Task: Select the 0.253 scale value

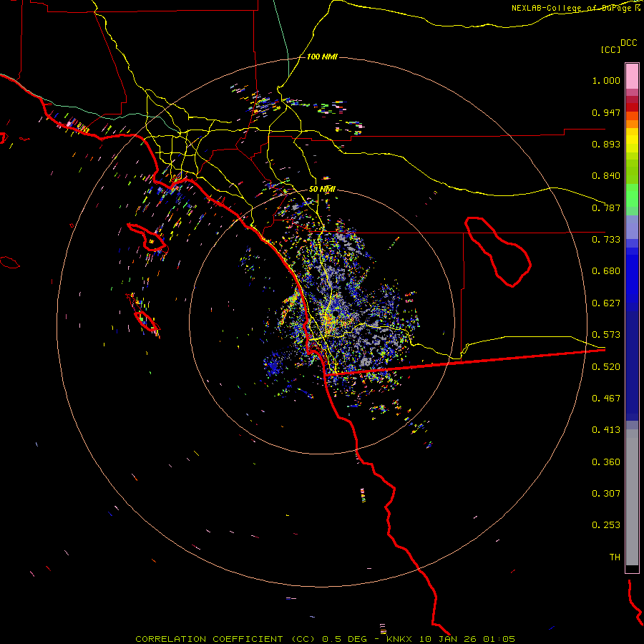Action: point(606,525)
